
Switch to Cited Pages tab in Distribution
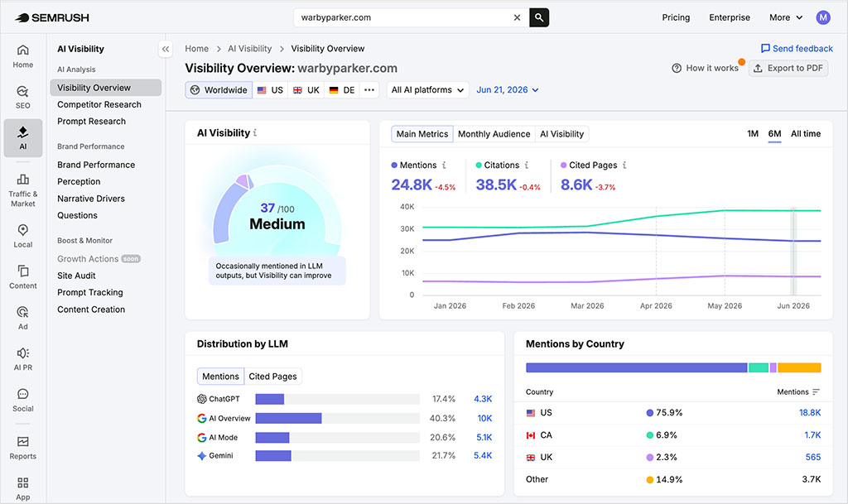pos(272,377)
